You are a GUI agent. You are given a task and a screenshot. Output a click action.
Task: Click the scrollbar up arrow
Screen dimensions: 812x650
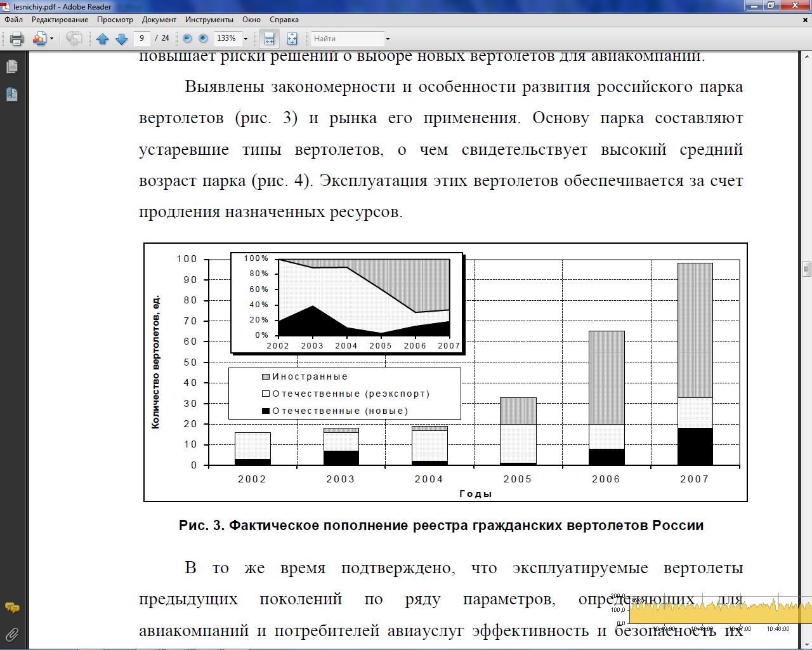[x=806, y=56]
